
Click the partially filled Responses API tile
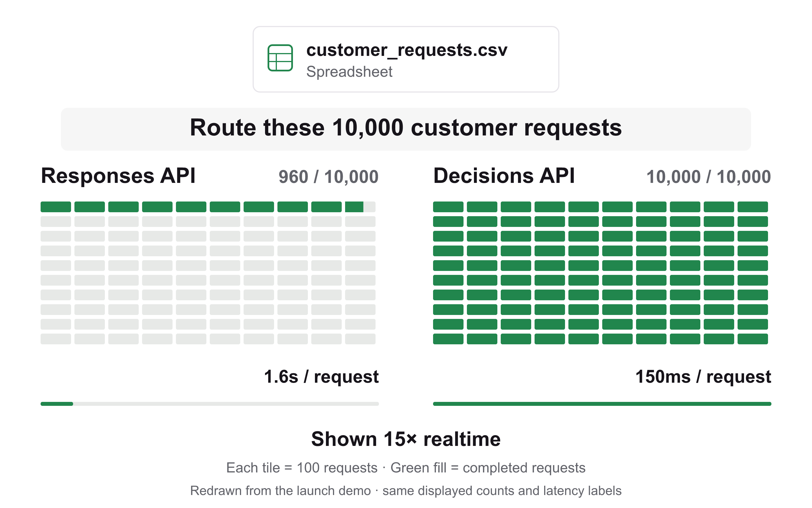coord(360,207)
